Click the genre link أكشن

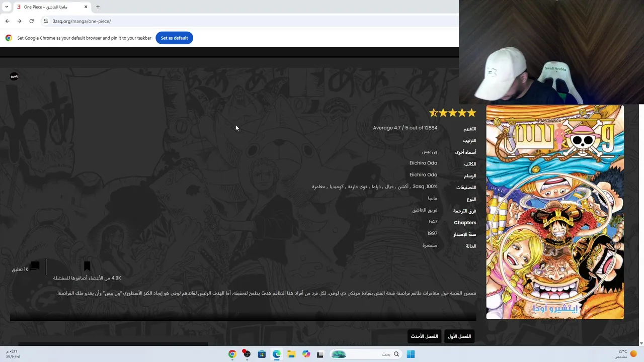pyautogui.click(x=404, y=187)
